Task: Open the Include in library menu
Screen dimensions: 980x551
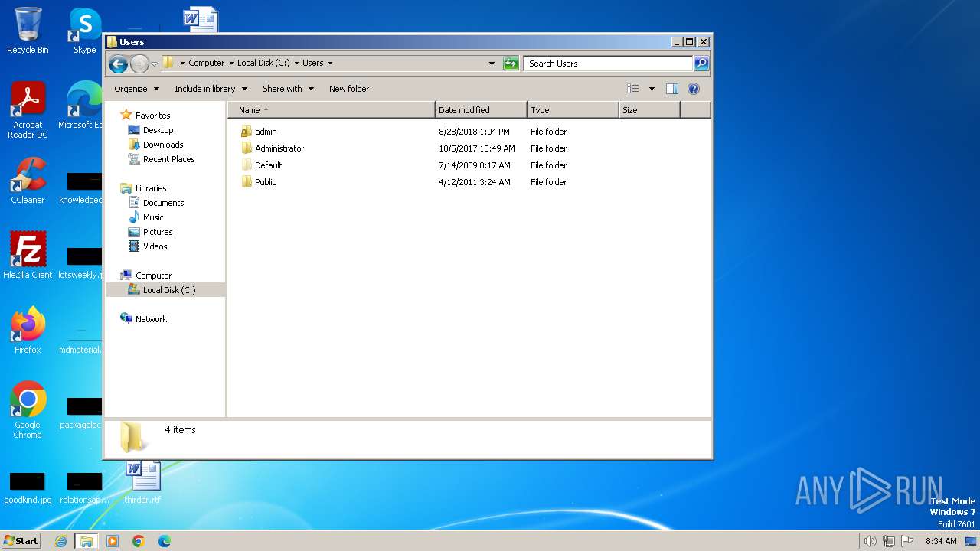Action: (210, 89)
